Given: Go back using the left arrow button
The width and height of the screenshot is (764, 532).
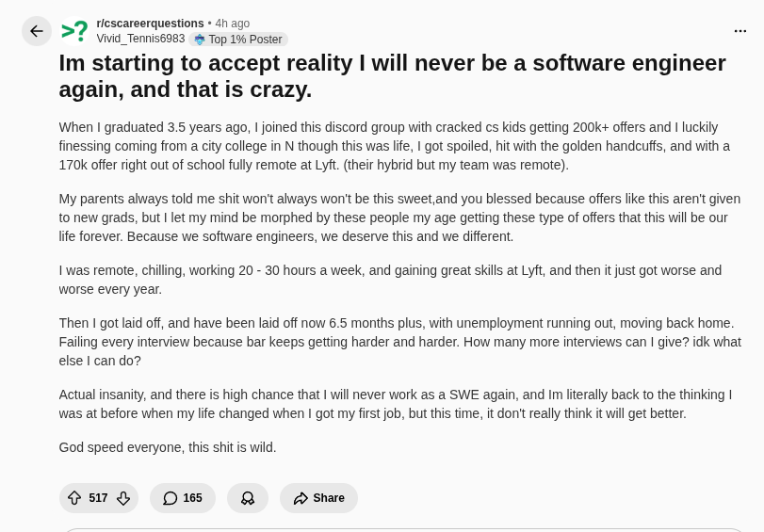Looking at the screenshot, I should [x=37, y=31].
